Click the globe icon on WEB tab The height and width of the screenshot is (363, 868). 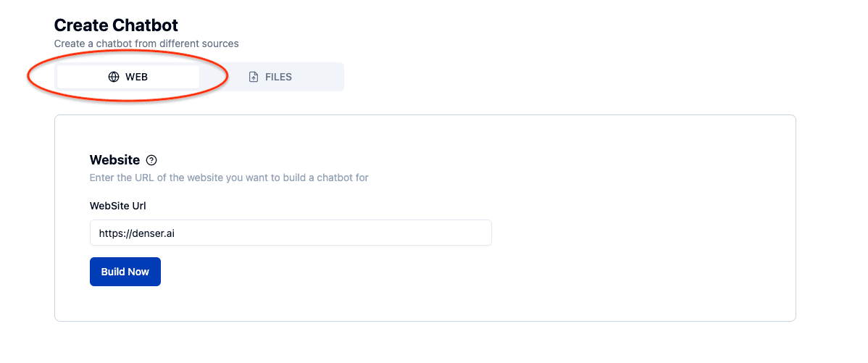[x=114, y=77]
